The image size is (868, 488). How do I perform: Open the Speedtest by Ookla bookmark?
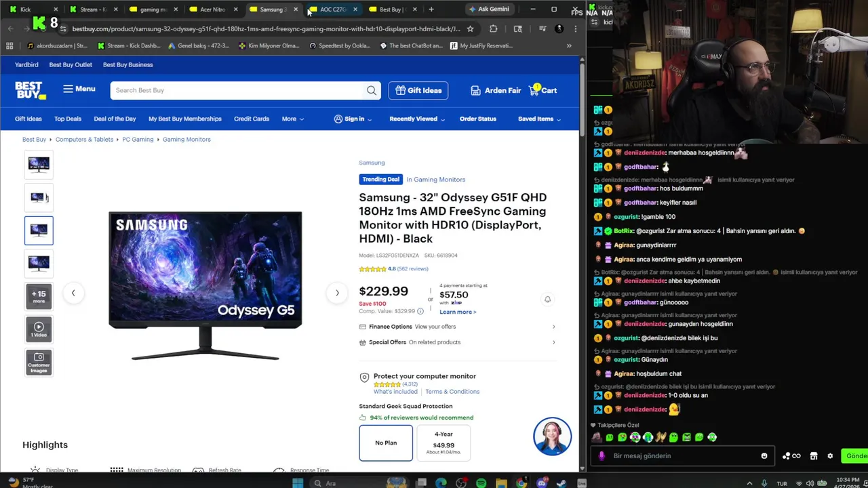pos(340,46)
